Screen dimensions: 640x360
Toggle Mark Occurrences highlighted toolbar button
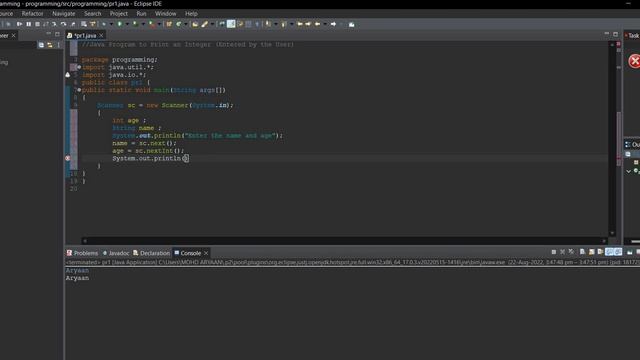231,24
